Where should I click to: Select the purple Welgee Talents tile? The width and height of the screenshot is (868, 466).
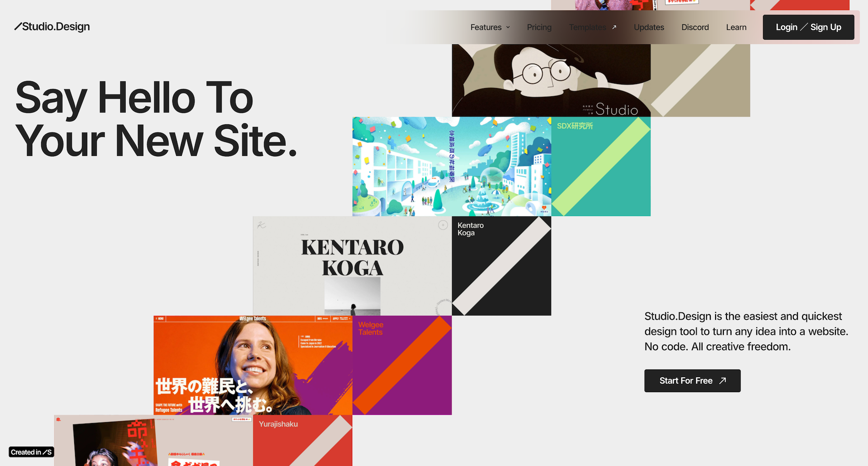[402, 365]
